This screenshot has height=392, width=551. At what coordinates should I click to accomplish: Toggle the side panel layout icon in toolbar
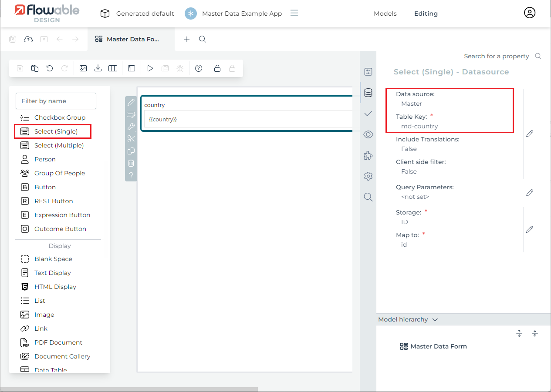pos(132,68)
